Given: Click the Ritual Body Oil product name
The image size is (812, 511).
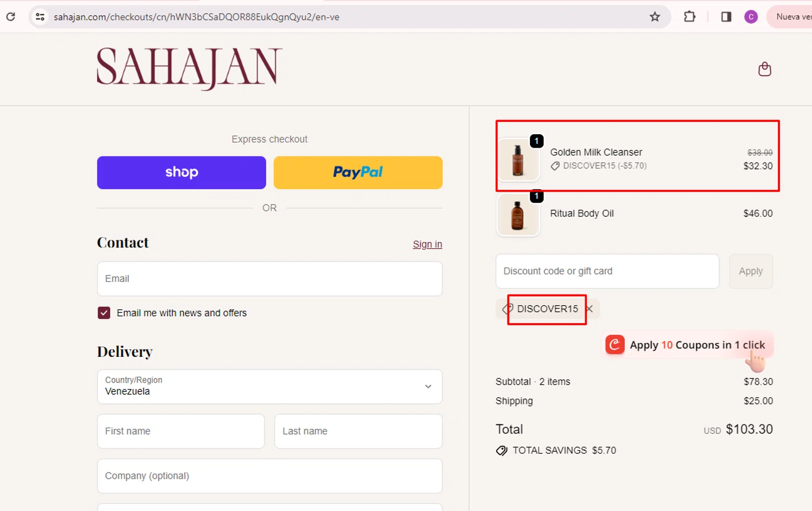Looking at the screenshot, I should (x=582, y=213).
